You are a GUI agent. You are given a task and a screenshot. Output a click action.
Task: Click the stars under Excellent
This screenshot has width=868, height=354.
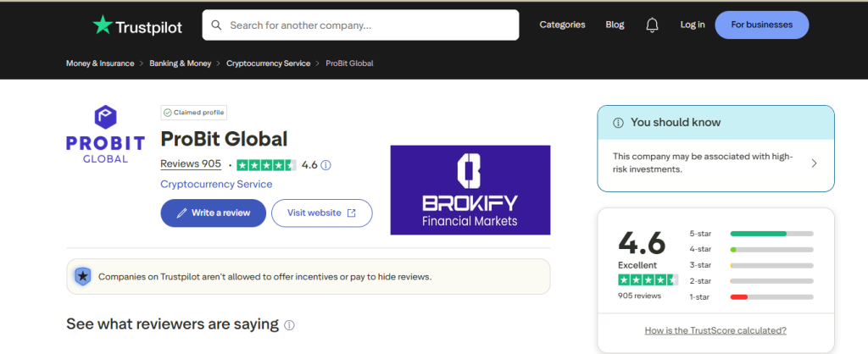point(648,279)
